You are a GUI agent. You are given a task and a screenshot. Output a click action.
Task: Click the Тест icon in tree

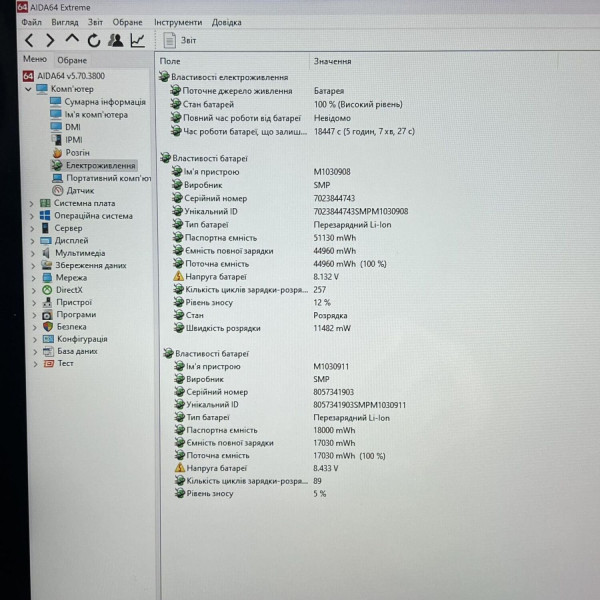pos(49,364)
